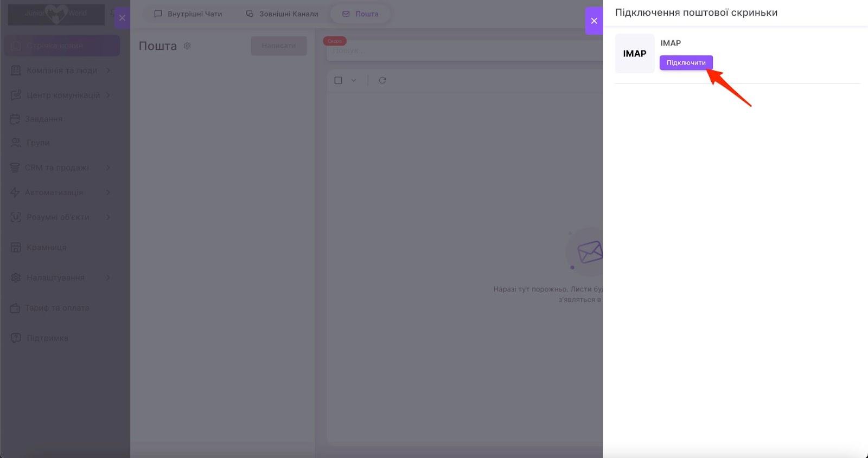
Task: Click the sidebar collapse purple button
Action: [122, 18]
